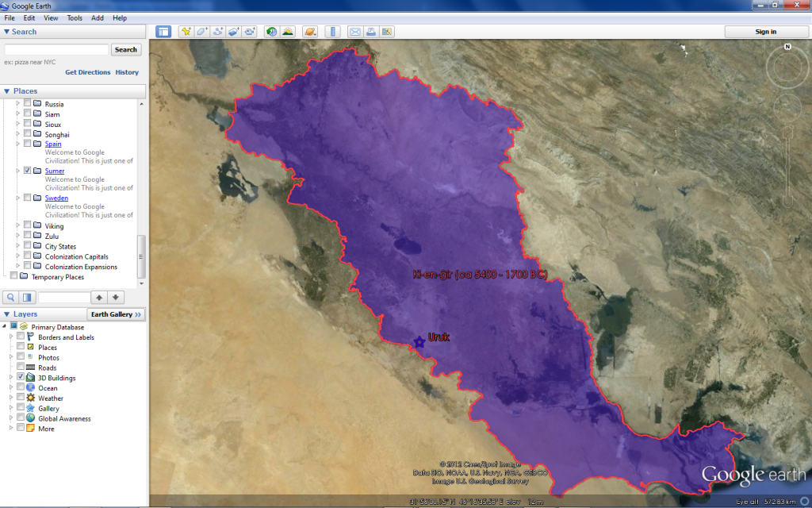Click the Places panel scrollbar thumb

pos(141,256)
